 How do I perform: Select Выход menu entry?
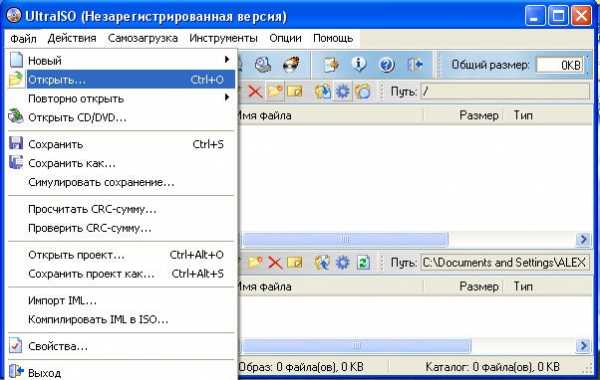pyautogui.click(x=121, y=372)
